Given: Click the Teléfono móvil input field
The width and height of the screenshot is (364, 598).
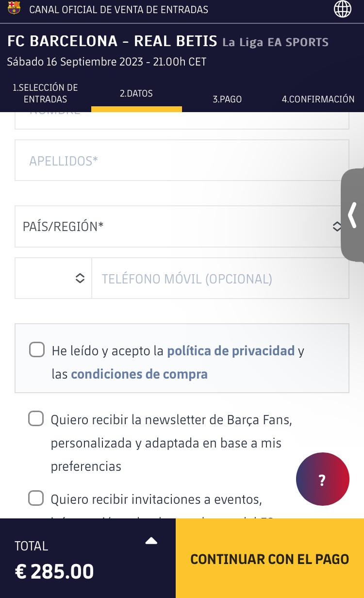Looking at the screenshot, I should pyautogui.click(x=220, y=278).
